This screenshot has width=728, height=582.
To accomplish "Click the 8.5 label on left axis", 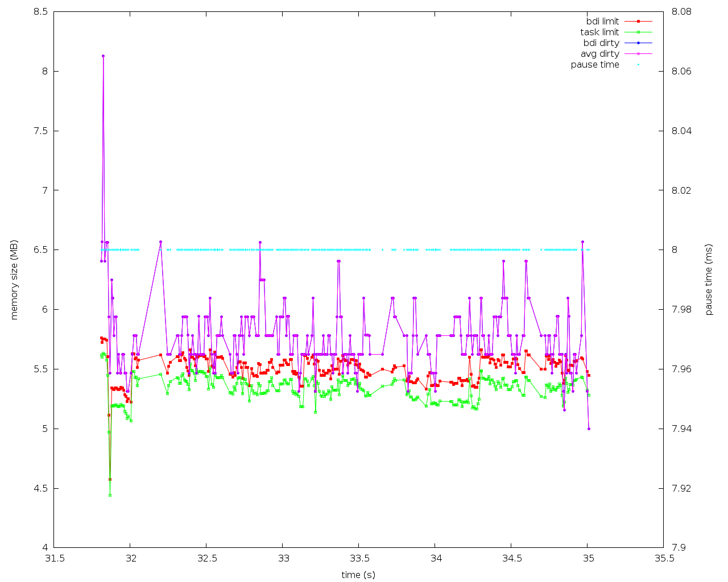I will tap(42, 11).
